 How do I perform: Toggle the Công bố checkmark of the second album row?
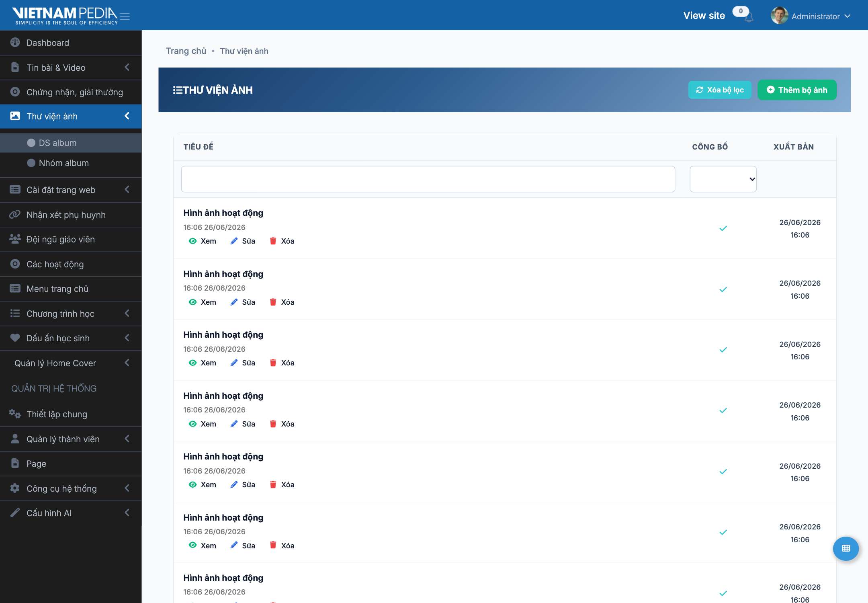tap(723, 289)
